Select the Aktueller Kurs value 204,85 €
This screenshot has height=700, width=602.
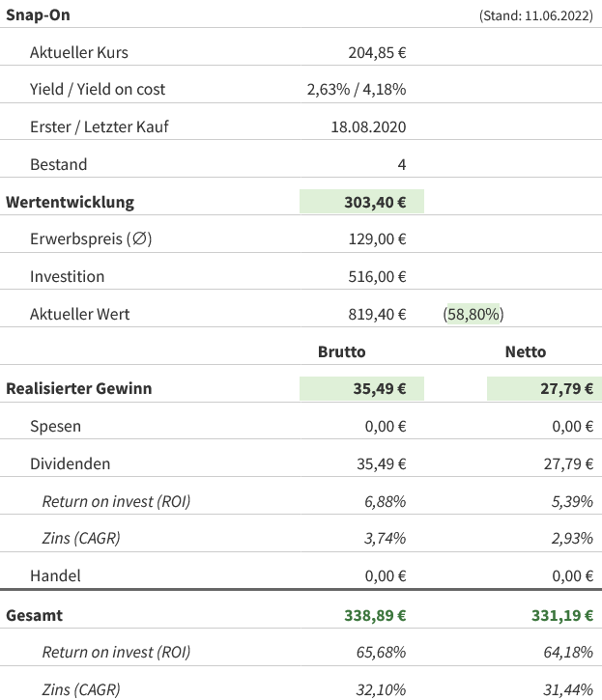pyautogui.click(x=377, y=52)
